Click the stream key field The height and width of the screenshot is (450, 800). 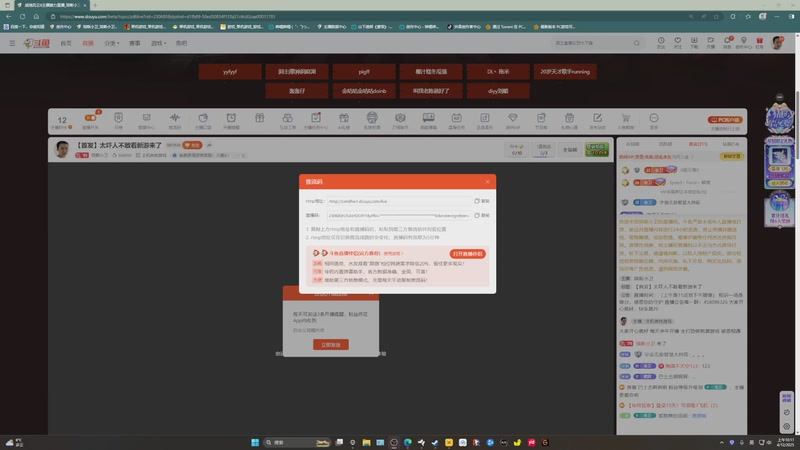coord(398,215)
